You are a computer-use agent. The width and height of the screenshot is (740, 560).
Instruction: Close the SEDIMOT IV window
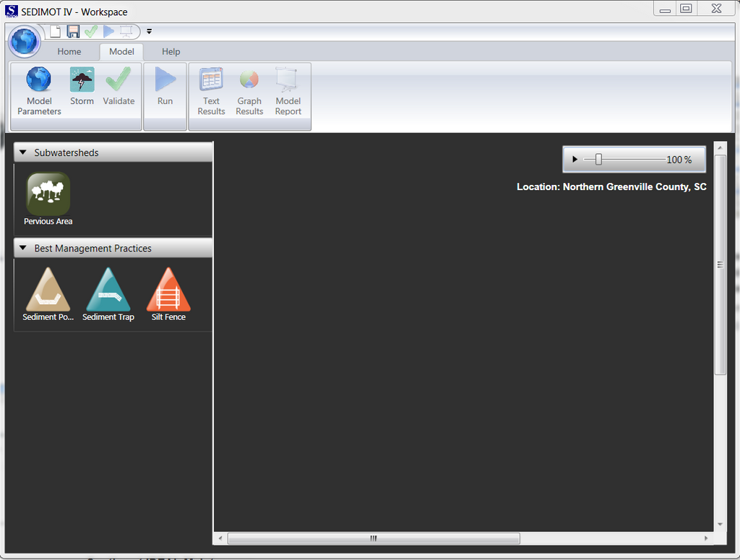tap(716, 9)
